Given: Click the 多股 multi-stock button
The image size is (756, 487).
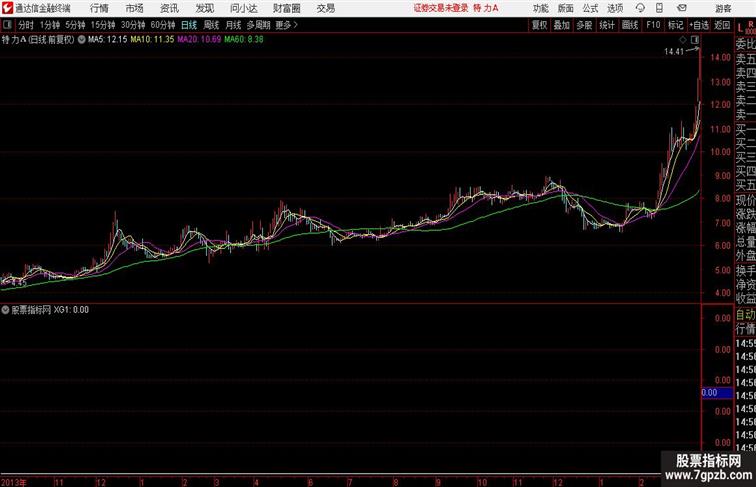Looking at the screenshot, I should coord(584,25).
